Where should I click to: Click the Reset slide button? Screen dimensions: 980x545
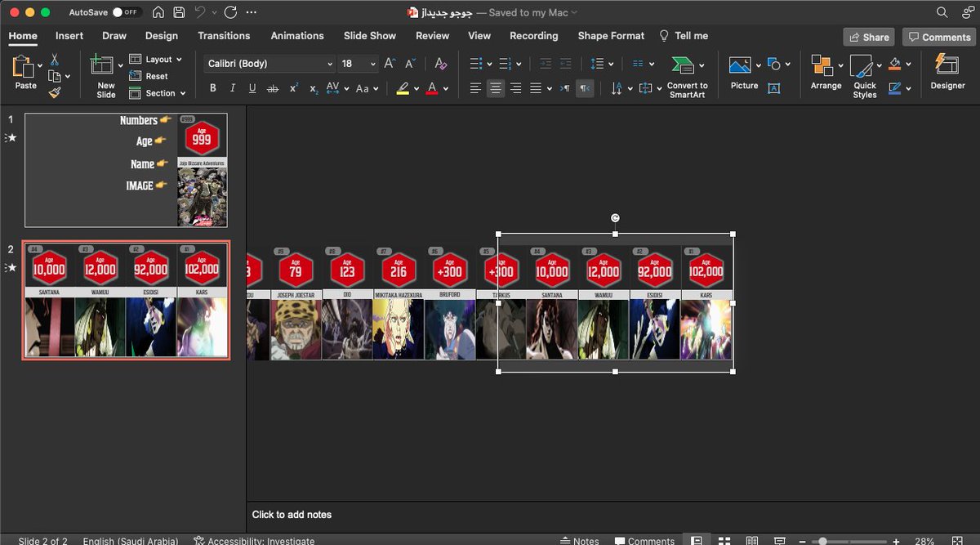149,76
